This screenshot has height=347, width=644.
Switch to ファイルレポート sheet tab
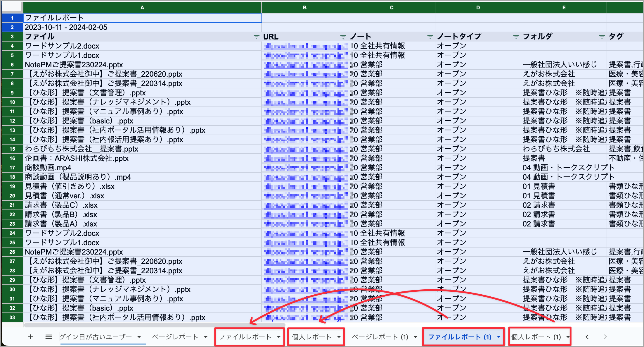pos(245,337)
